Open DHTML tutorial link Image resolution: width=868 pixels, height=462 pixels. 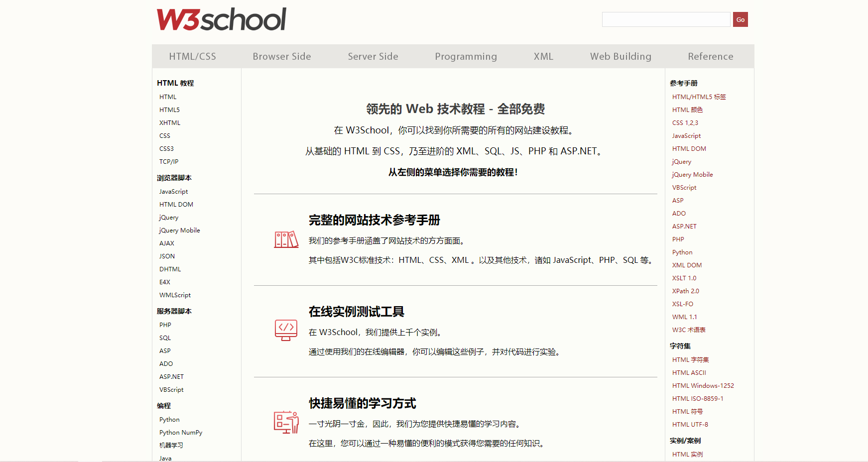pyautogui.click(x=170, y=269)
